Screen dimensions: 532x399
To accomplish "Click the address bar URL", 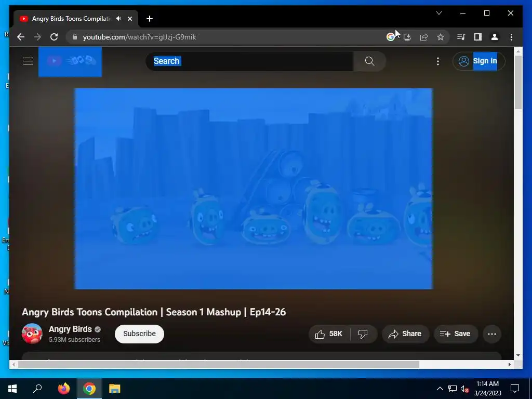I will [139, 37].
